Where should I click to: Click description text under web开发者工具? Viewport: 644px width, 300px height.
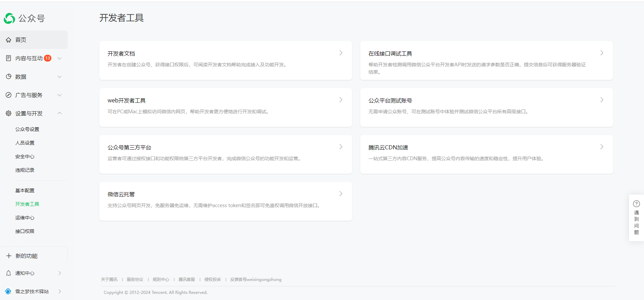189,112
